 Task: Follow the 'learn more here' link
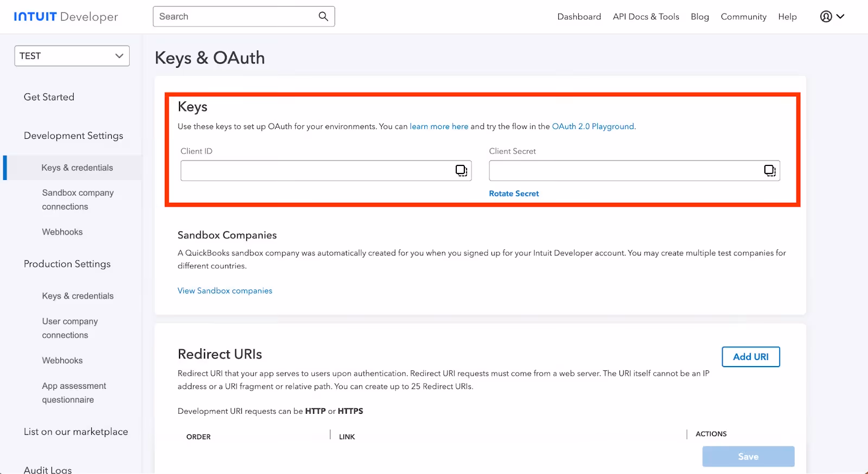pos(439,126)
